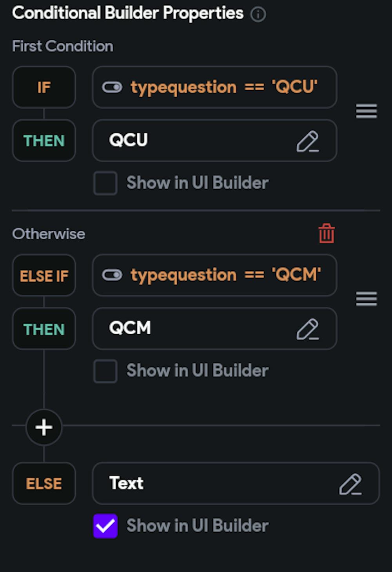The width and height of the screenshot is (392, 572).
Task: Enable Show in UI Builder for QCM
Action: point(105,371)
